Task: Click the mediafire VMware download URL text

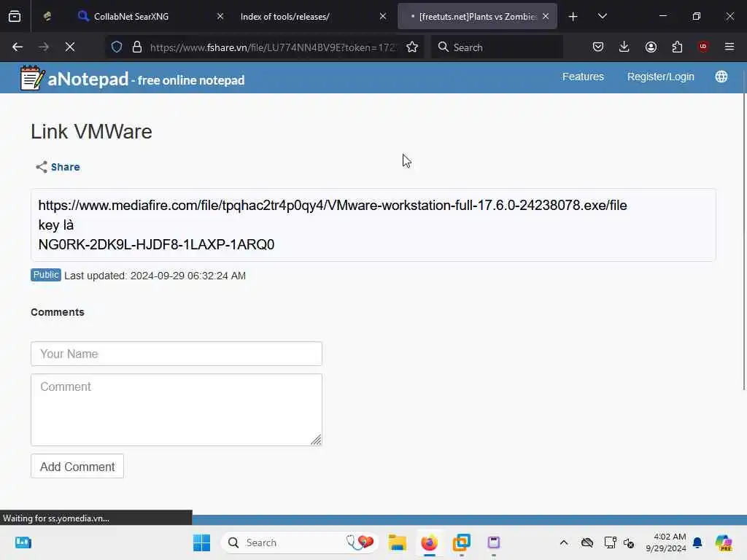Action: [x=333, y=205]
